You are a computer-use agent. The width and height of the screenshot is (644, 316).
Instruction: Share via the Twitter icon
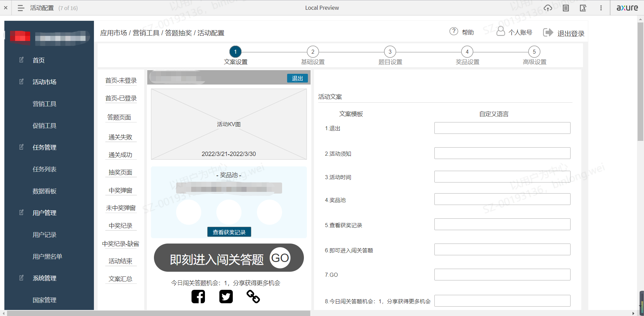(x=226, y=297)
